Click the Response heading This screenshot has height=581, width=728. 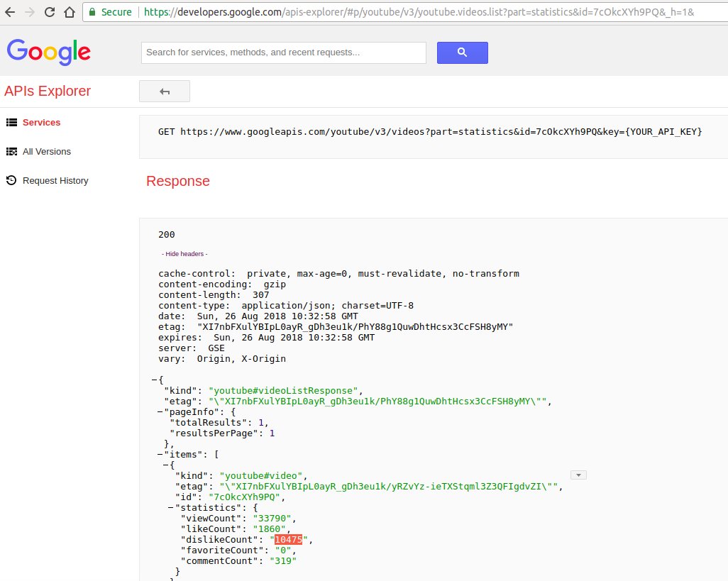178,181
